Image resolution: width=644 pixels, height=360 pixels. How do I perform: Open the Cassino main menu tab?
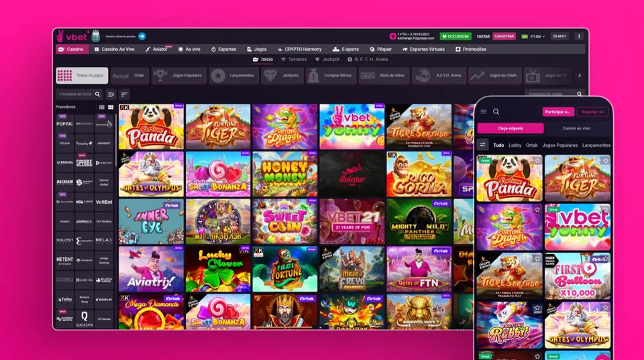[72, 49]
